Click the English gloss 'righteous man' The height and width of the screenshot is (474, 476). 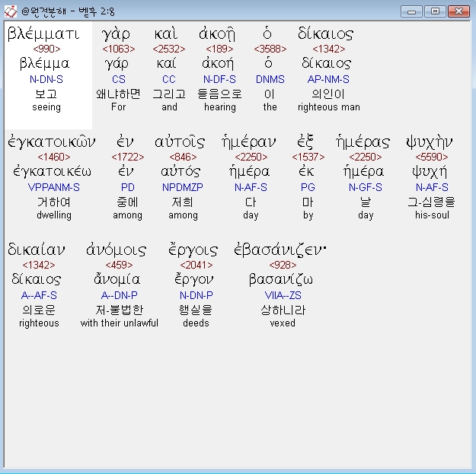[329, 107]
